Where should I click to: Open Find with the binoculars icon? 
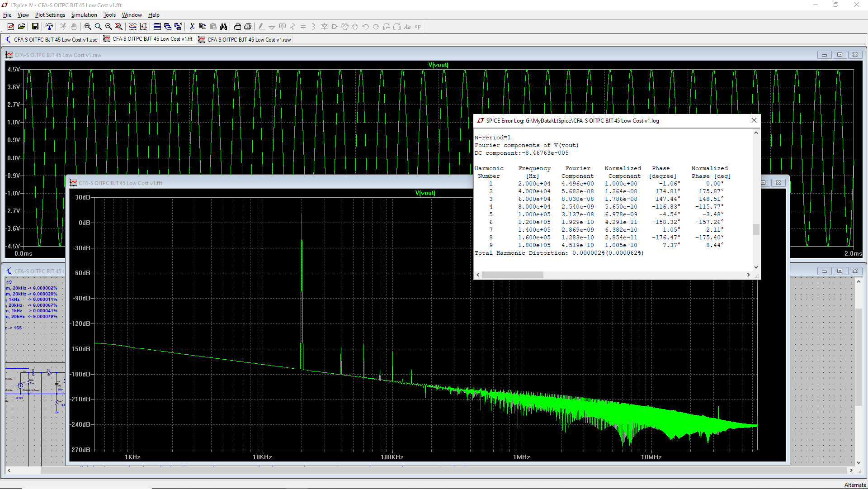223,27
